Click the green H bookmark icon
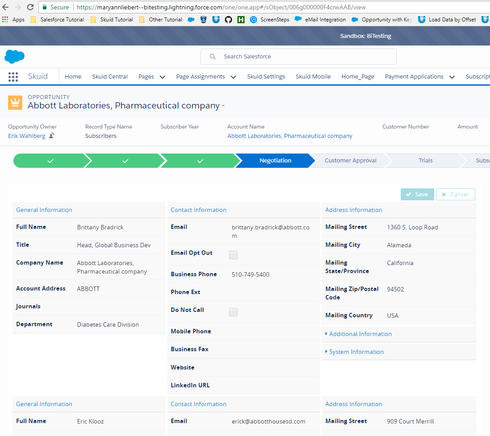Viewport: 490px width, 436px height. pos(241,20)
